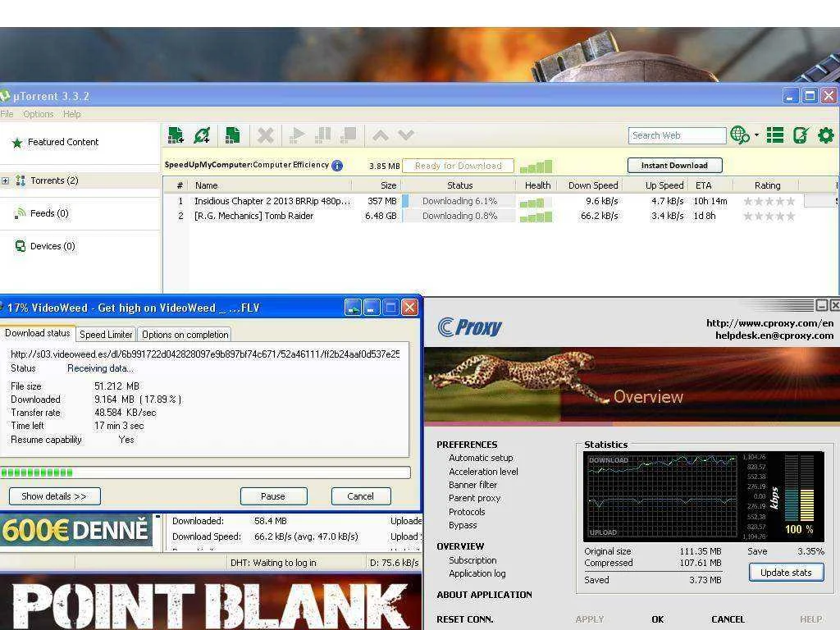Sort torrents by Up Speed column
This screenshot has width=840, height=630.
(x=664, y=185)
